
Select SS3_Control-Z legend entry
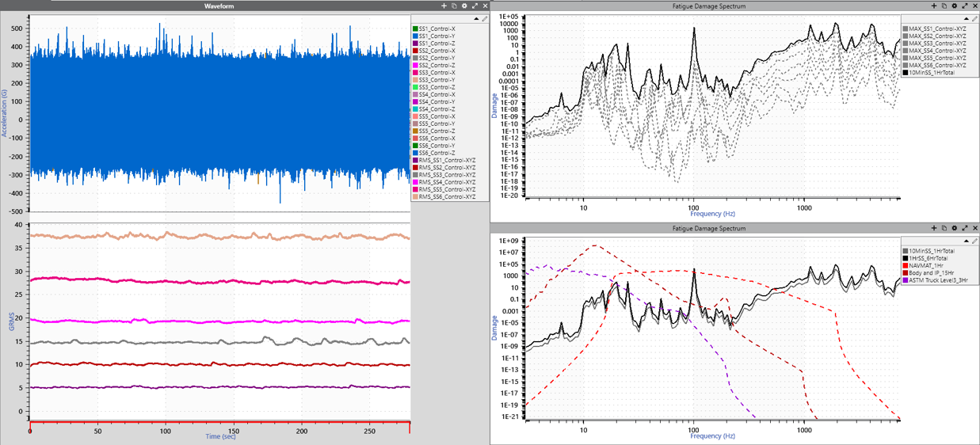point(433,87)
